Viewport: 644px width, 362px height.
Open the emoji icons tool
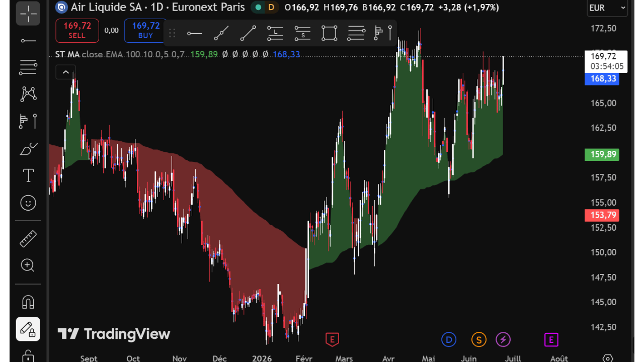pyautogui.click(x=28, y=203)
